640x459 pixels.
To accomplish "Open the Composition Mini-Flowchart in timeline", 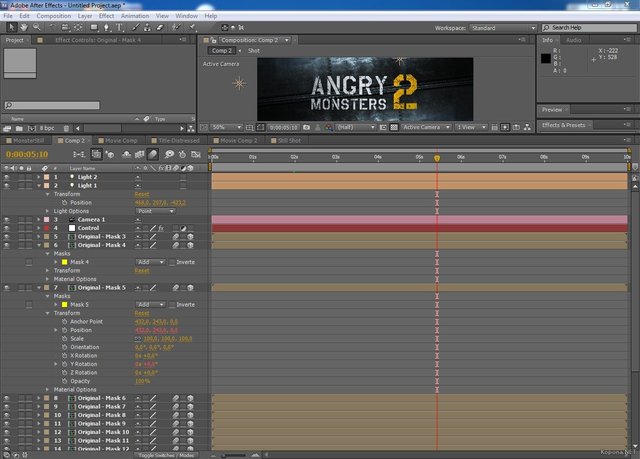I will (x=79, y=154).
